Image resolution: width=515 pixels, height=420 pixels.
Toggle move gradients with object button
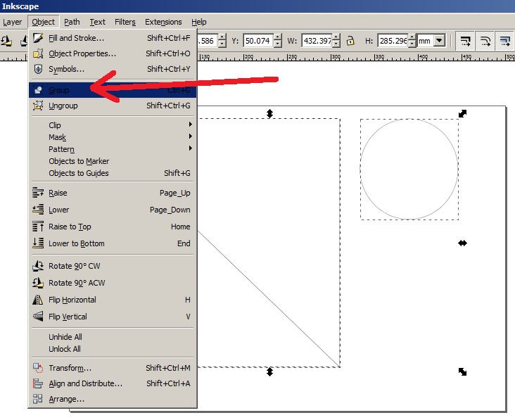505,41
